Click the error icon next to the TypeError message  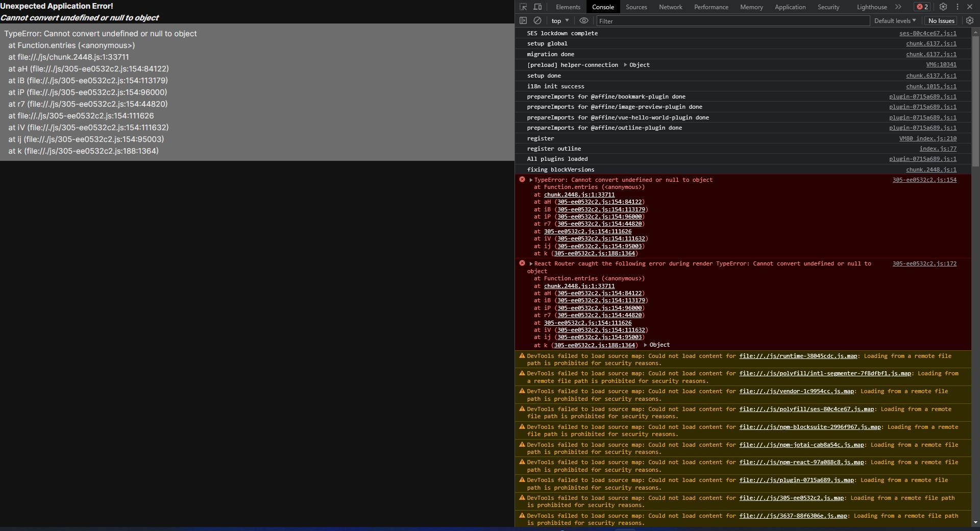point(522,180)
